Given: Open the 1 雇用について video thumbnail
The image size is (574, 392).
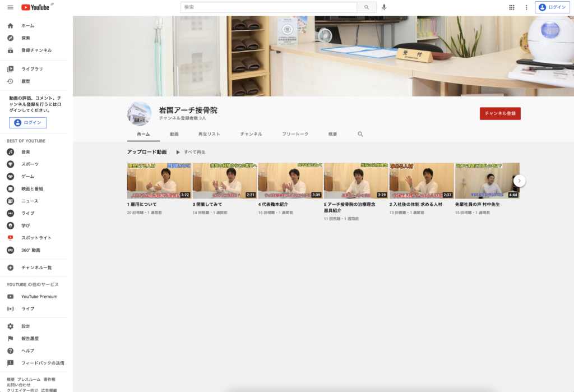Looking at the screenshot, I should (159, 181).
